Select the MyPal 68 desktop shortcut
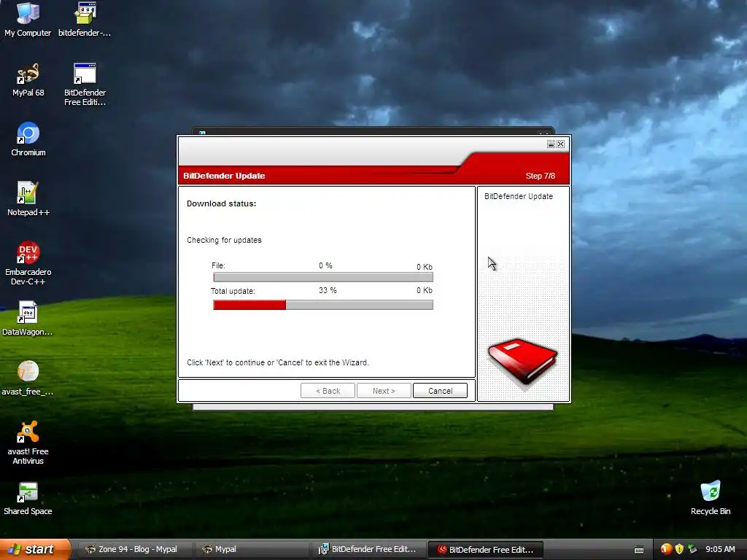The width and height of the screenshot is (747, 560). pos(28,79)
